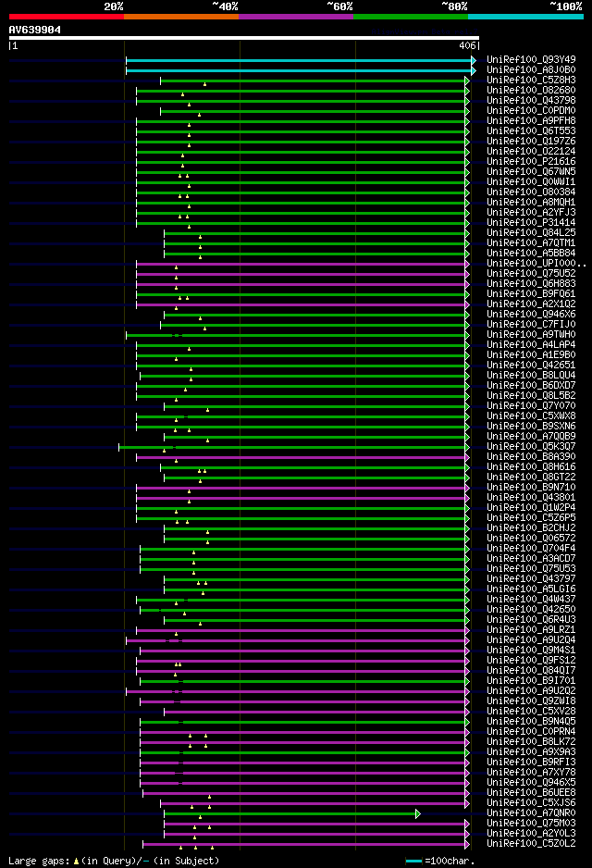This screenshot has height=868, width=592.
Task: Click label UniRef100_A7QTM1
Action: pyautogui.click(x=531, y=242)
